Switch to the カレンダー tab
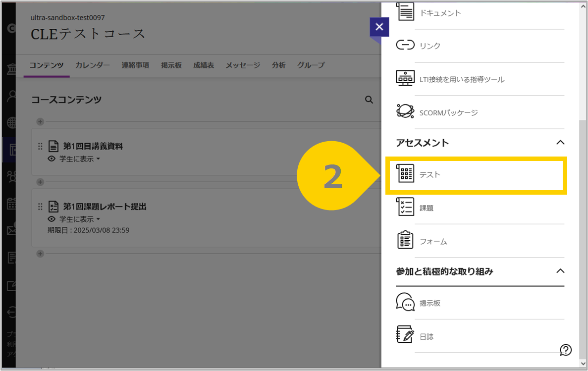 (93, 65)
